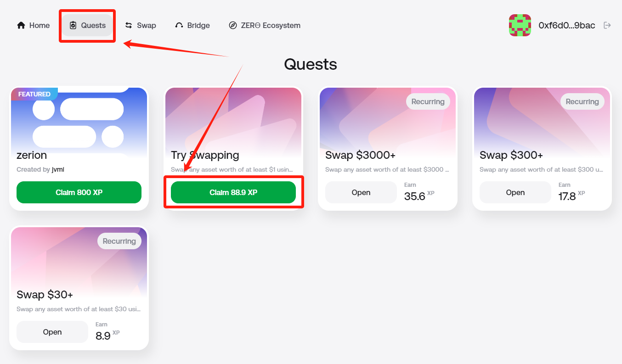This screenshot has width=622, height=364.
Task: Open the Swap $300+ quest
Action: pos(515,192)
